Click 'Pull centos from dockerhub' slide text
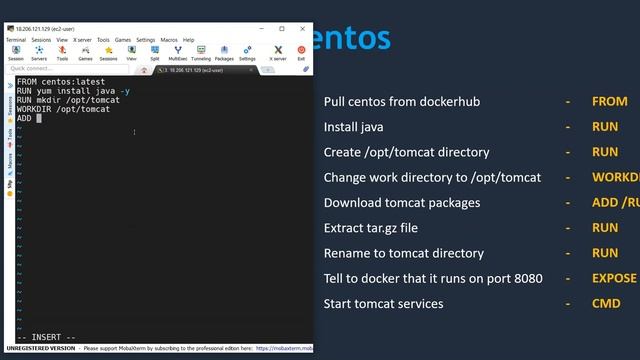 [402, 102]
